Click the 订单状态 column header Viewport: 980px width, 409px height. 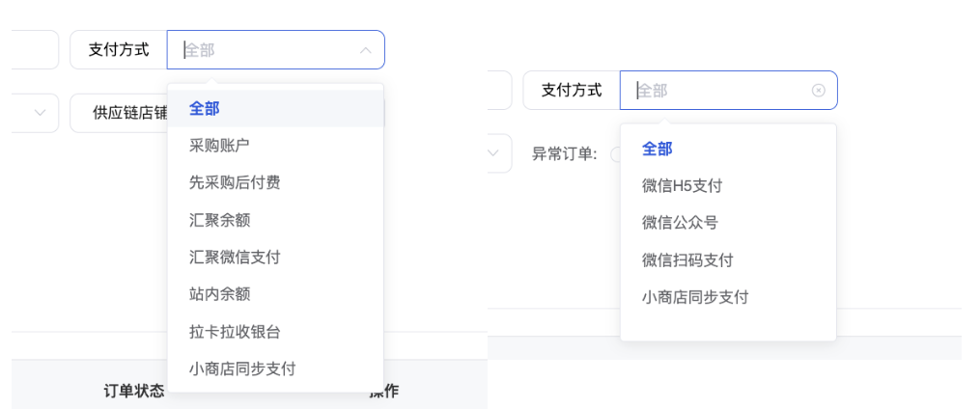pos(133,391)
